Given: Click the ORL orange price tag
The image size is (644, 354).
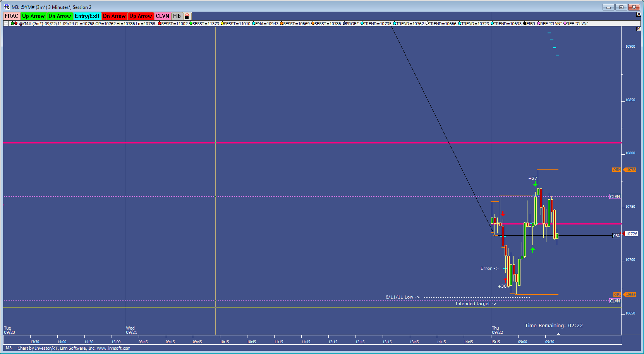Looking at the screenshot, I should [x=617, y=295].
